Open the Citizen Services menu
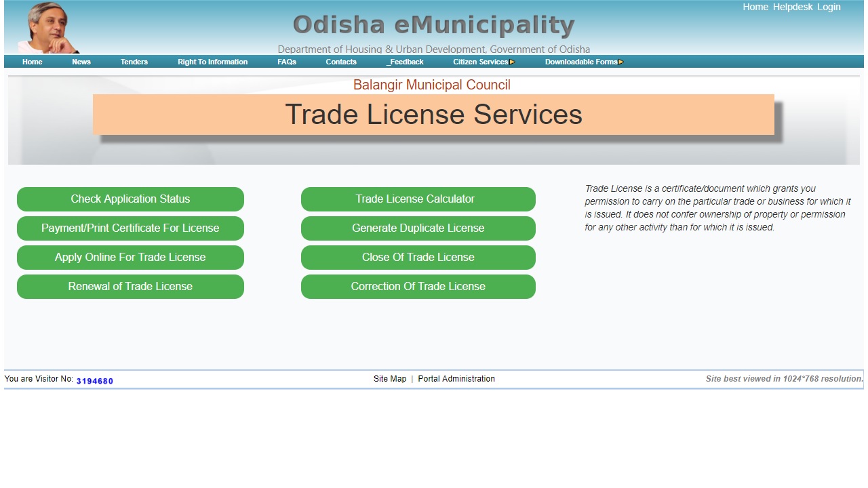The width and height of the screenshot is (868, 488). point(479,62)
